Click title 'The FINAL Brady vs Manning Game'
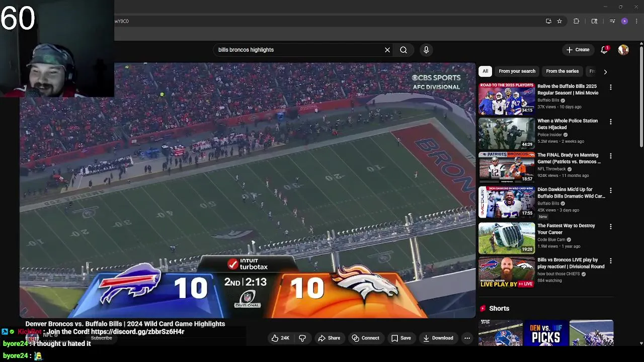Image resolution: width=644 pixels, height=362 pixels. 569,158
